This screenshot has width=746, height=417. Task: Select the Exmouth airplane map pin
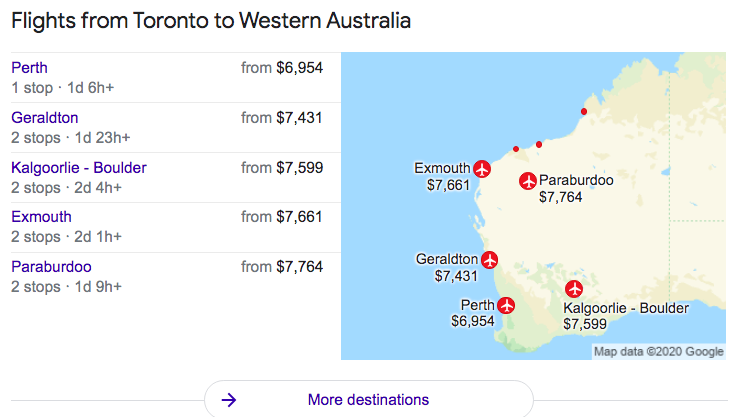481,168
